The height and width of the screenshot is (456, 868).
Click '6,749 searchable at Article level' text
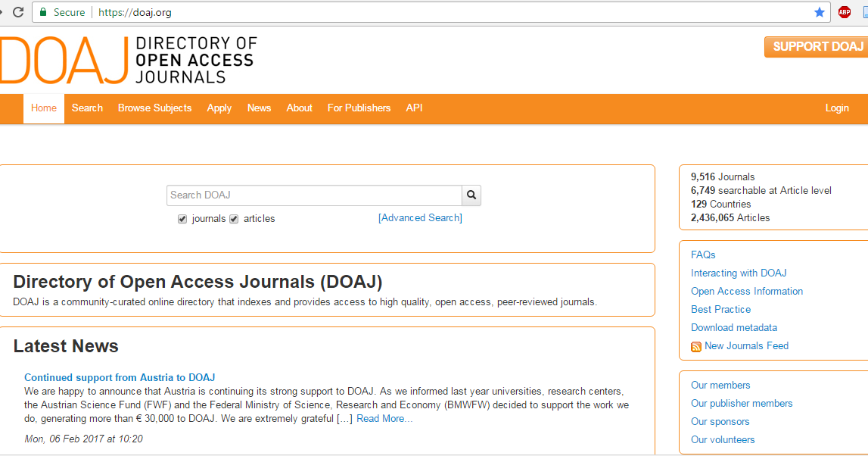(x=761, y=191)
